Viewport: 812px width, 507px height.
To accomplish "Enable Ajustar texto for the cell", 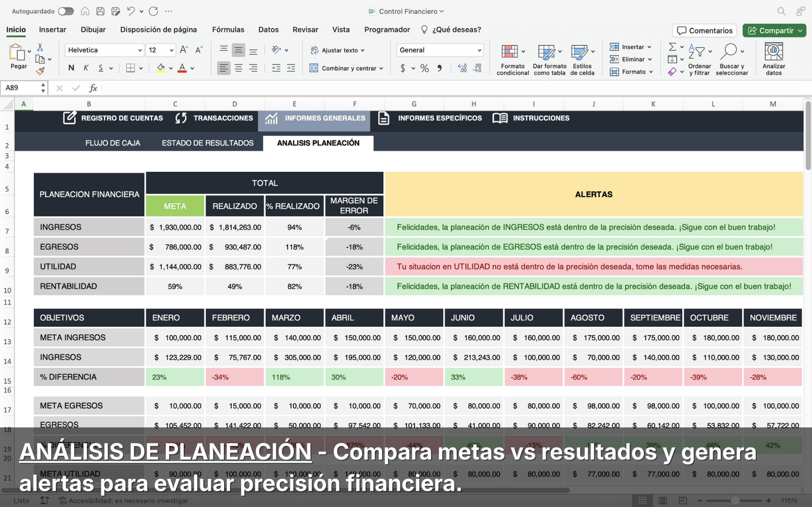I will point(337,50).
